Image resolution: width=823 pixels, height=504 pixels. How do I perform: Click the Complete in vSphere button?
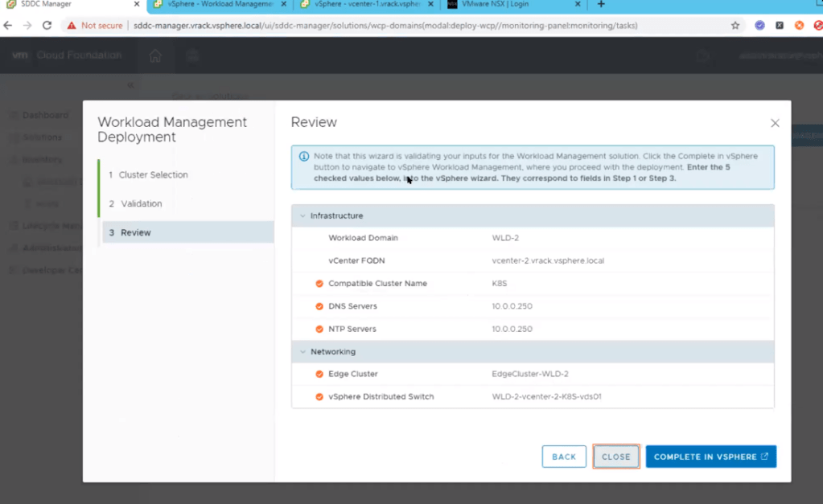[710, 457]
